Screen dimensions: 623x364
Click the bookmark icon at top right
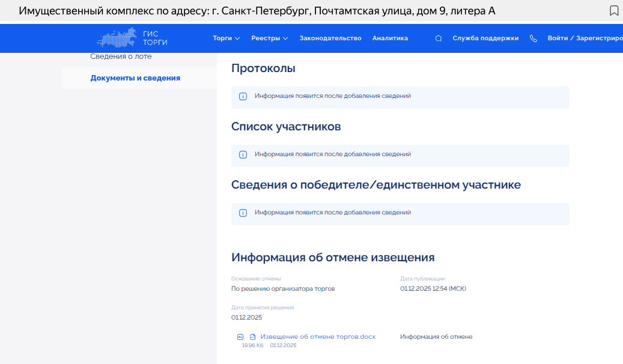(x=613, y=11)
